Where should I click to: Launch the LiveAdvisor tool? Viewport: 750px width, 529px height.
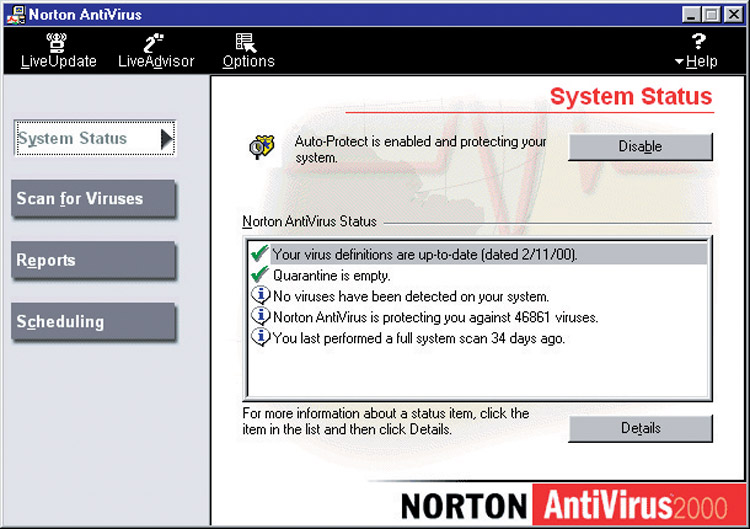[156, 51]
